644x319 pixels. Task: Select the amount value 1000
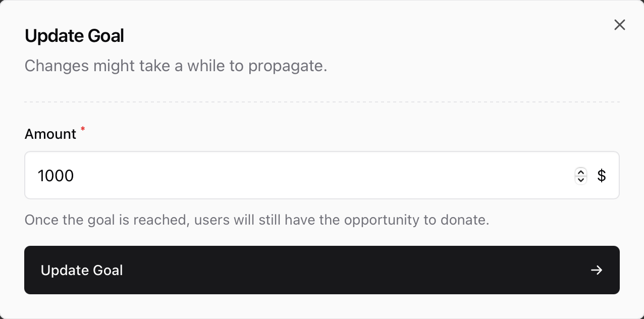click(56, 175)
